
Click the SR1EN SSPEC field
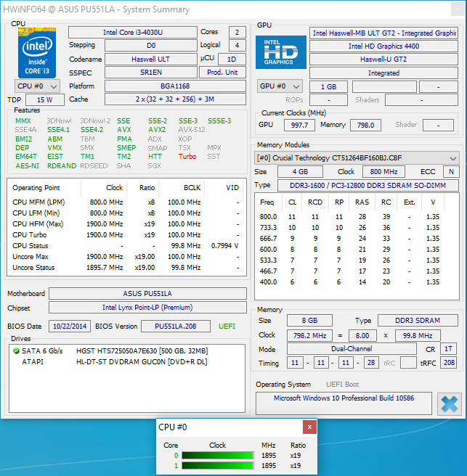pyautogui.click(x=151, y=73)
